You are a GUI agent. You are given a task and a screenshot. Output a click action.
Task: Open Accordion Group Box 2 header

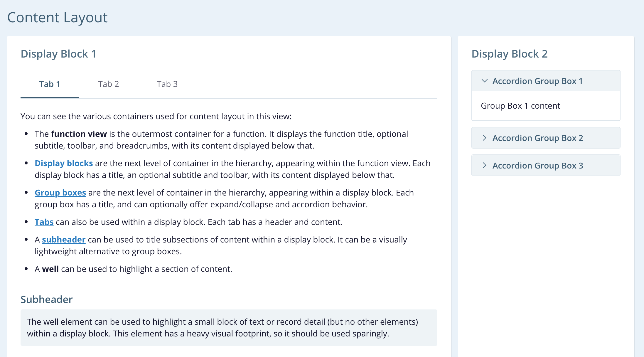coord(537,138)
